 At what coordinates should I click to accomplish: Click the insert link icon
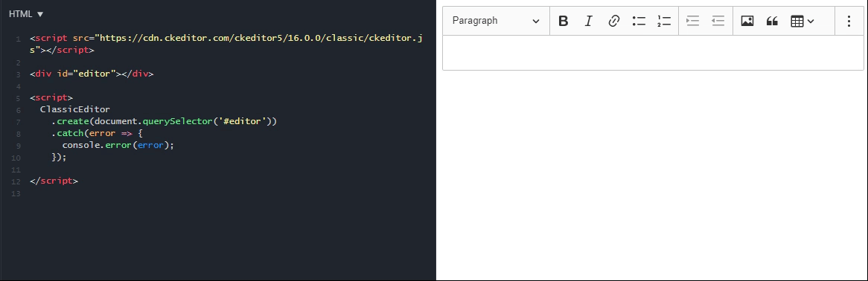pos(613,21)
